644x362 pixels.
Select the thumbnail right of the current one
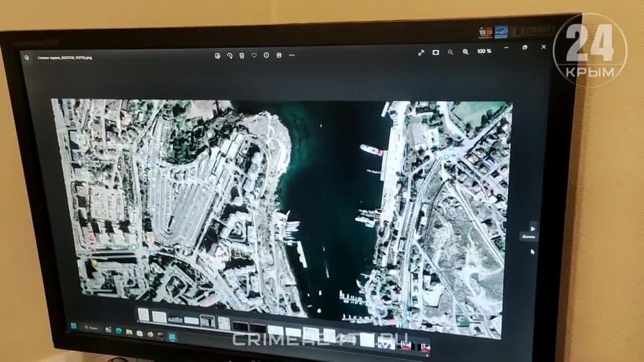coord(224,323)
